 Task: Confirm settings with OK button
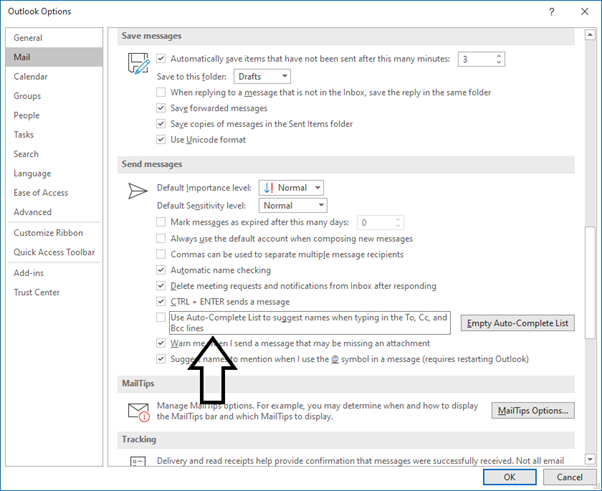[x=509, y=477]
